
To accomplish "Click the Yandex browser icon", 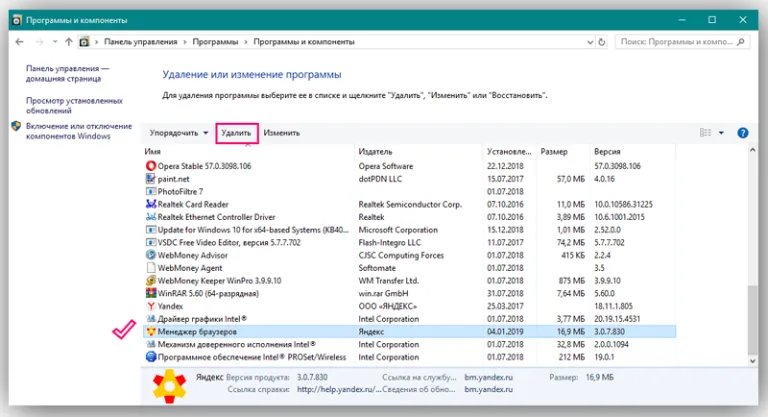I will [x=151, y=306].
